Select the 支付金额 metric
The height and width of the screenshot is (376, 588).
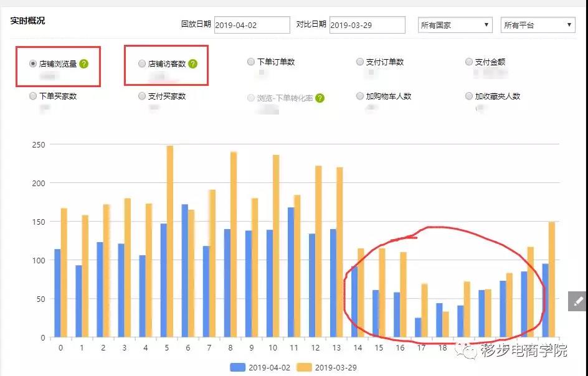(x=469, y=62)
